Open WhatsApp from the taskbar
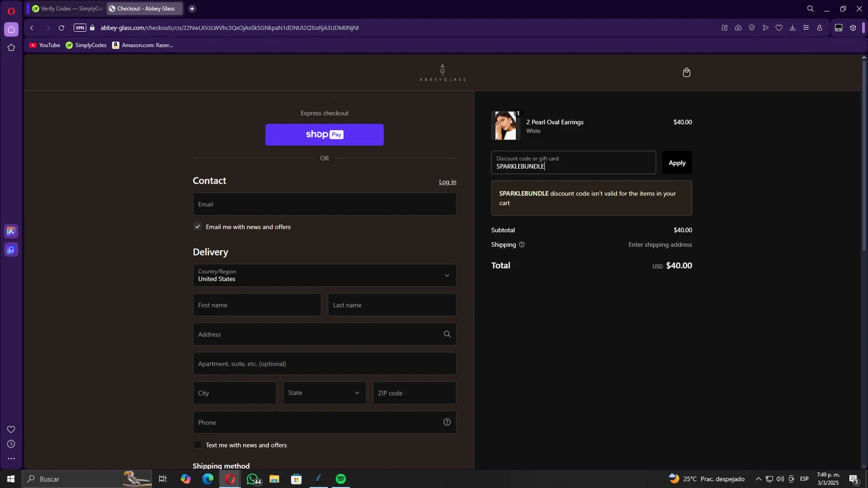 click(x=253, y=479)
